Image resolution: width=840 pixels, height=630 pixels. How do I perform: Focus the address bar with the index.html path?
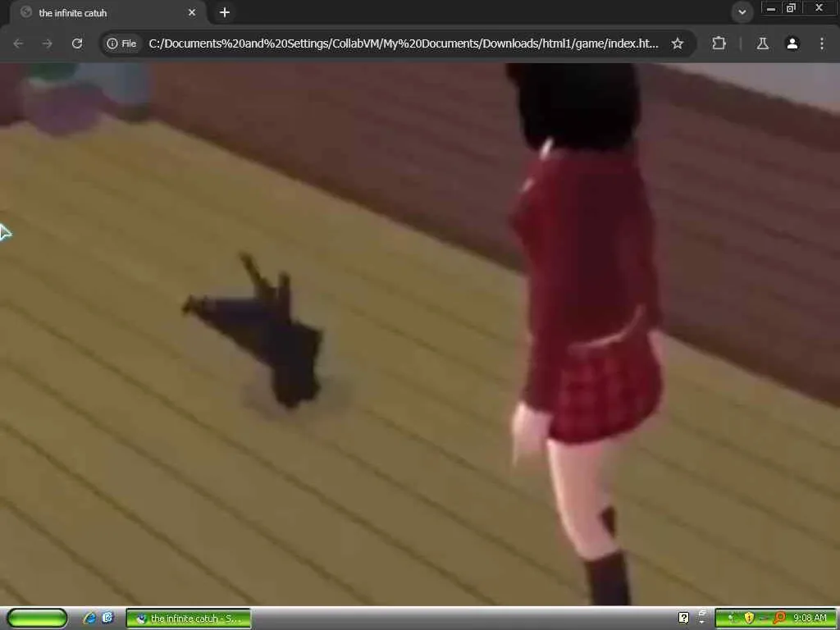(403, 43)
